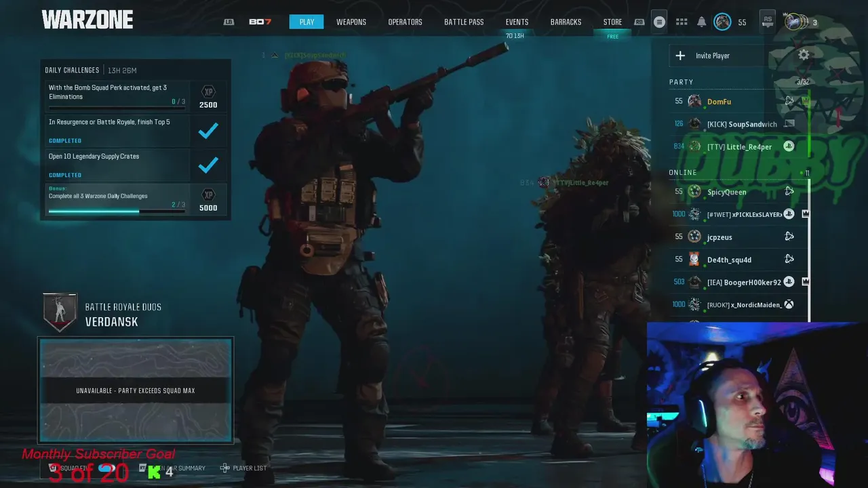Click SoupSandwich's PC platform icon
Viewport: 868px width, 488px height.
pos(789,124)
